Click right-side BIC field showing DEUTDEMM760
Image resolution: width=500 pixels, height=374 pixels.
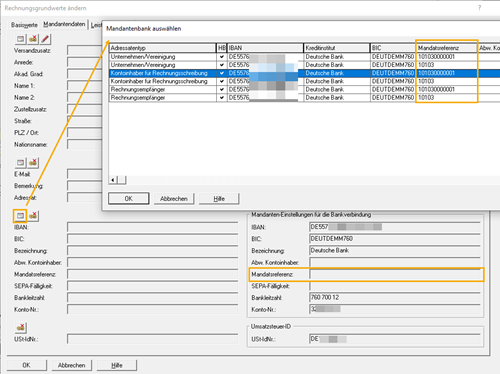(x=395, y=239)
